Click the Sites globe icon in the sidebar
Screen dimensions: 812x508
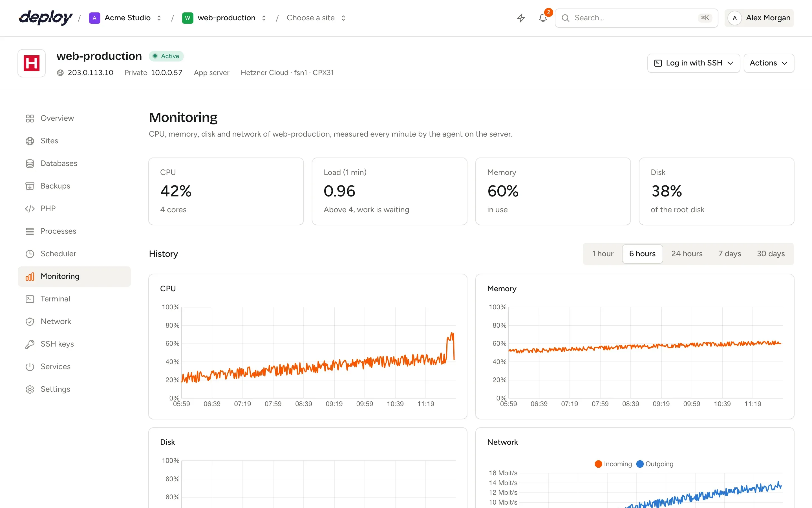coord(30,141)
